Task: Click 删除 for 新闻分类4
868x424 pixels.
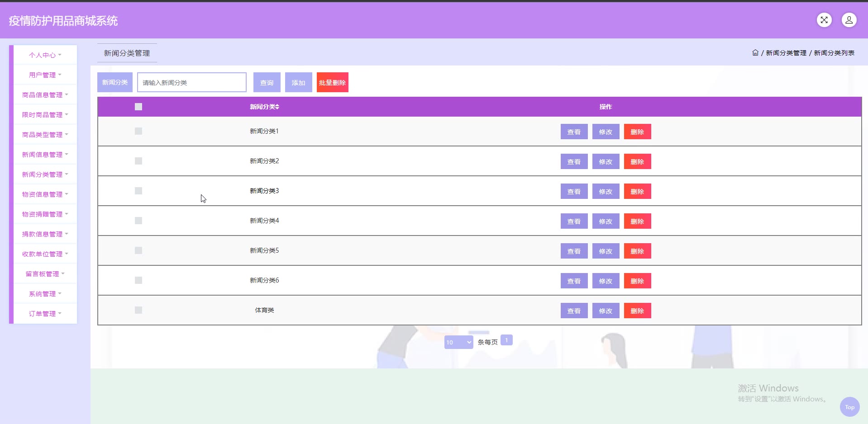Action: click(x=638, y=221)
